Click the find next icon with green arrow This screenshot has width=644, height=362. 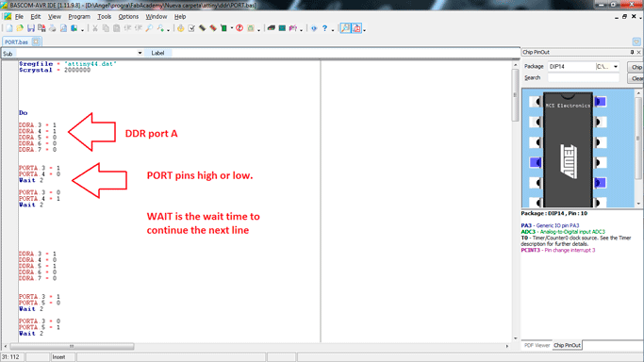[160, 28]
